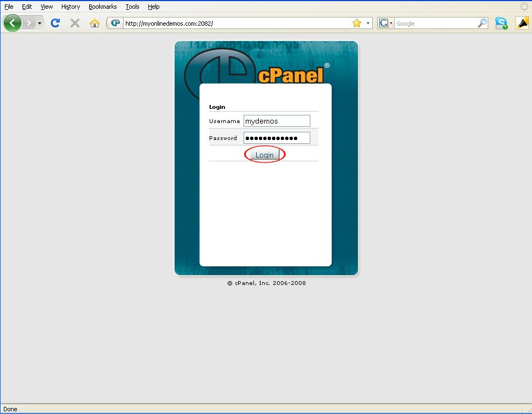Expand the URL history dropdown arrow
This screenshot has width=532, height=414.
[x=368, y=23]
